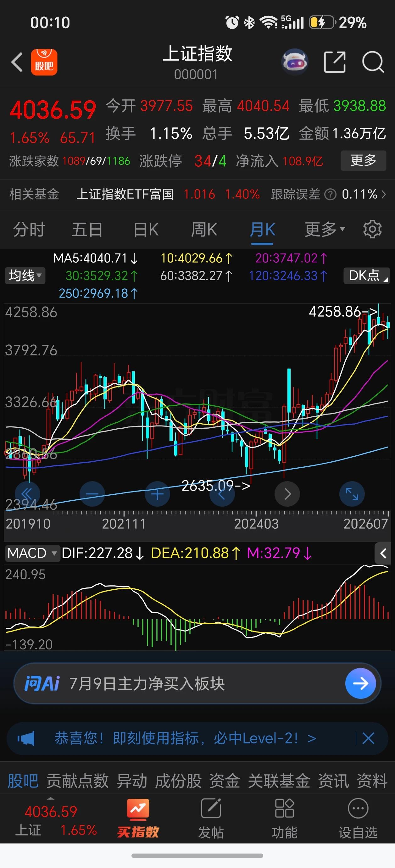The width and height of the screenshot is (395, 868).
Task: Tap the DEA:210.88 value
Action: click(196, 553)
